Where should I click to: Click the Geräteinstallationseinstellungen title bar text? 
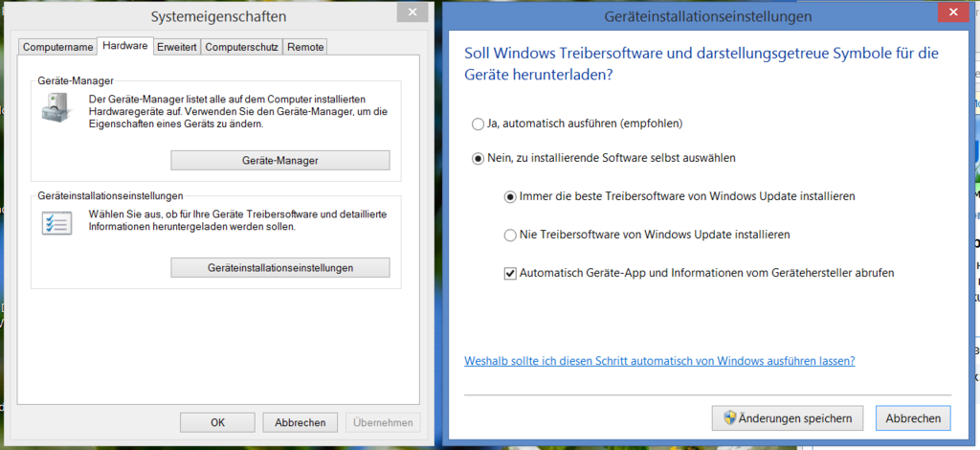coord(709,17)
